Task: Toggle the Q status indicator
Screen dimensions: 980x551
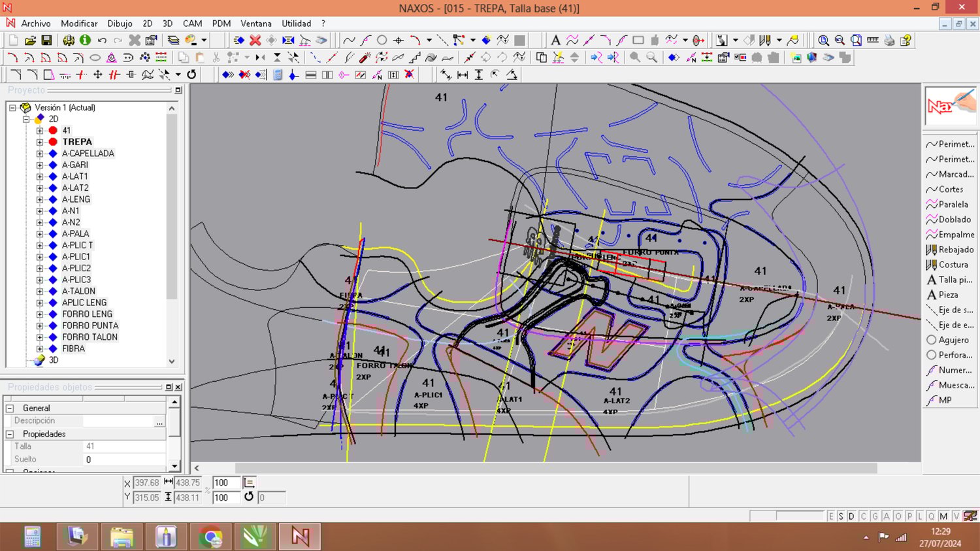Action: [932, 516]
